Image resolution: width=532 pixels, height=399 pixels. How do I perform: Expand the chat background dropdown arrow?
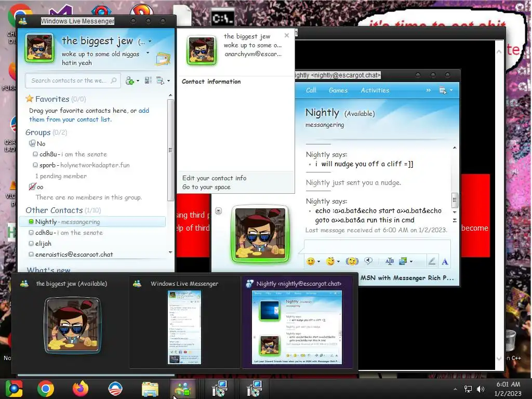(411, 262)
